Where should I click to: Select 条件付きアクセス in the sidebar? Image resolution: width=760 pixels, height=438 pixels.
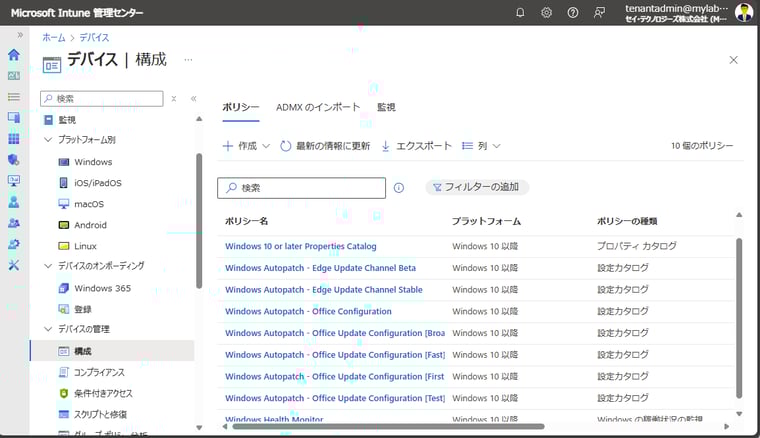103,394
